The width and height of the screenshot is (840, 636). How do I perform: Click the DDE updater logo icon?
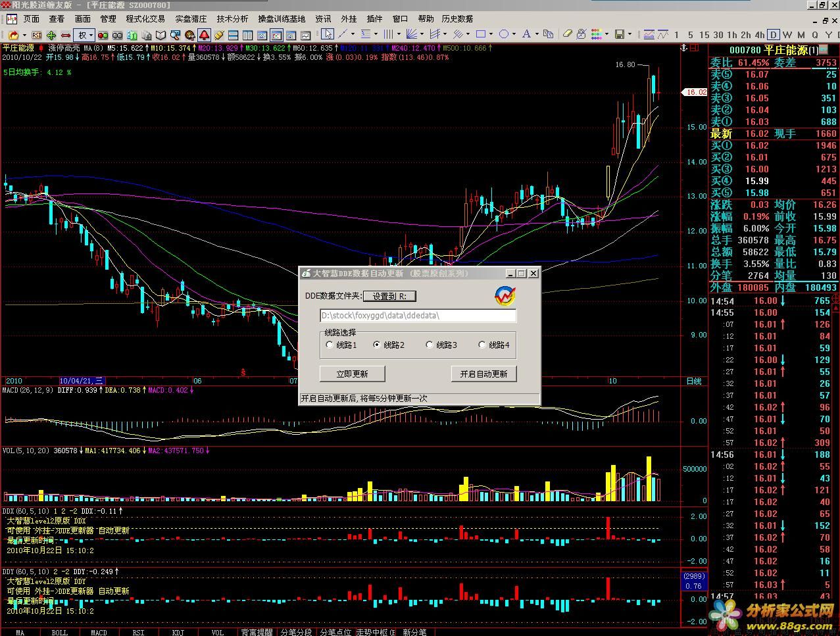pos(505,296)
